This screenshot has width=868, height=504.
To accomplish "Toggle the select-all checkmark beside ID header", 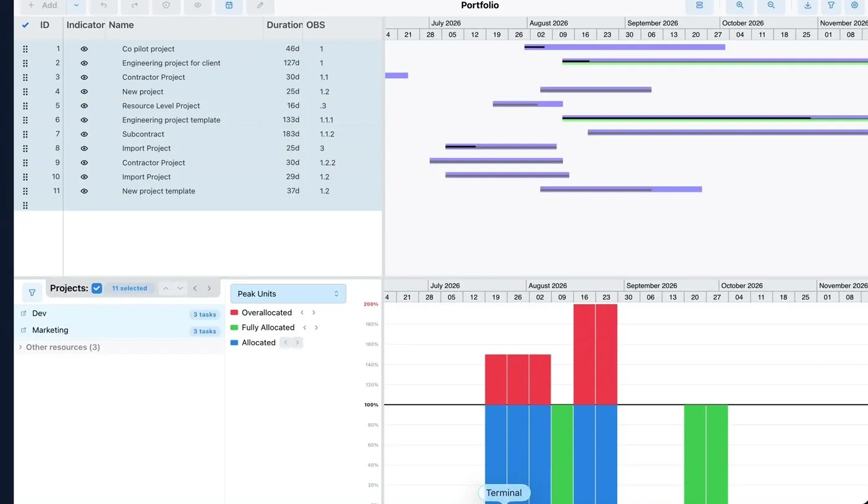I will [26, 26].
